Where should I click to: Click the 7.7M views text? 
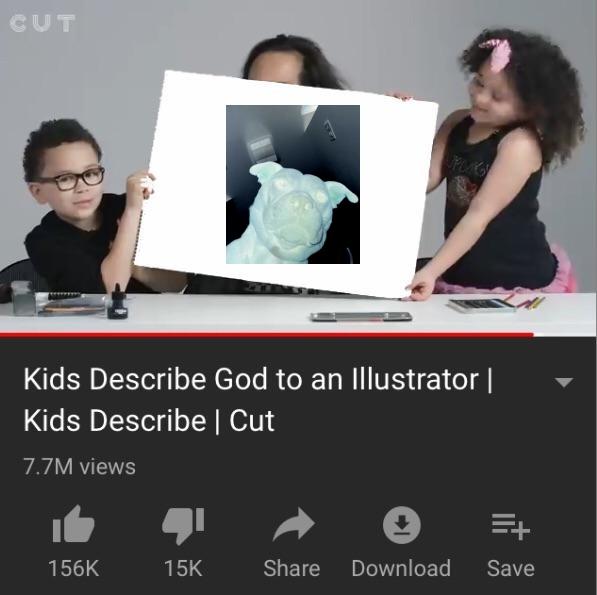click(x=79, y=467)
